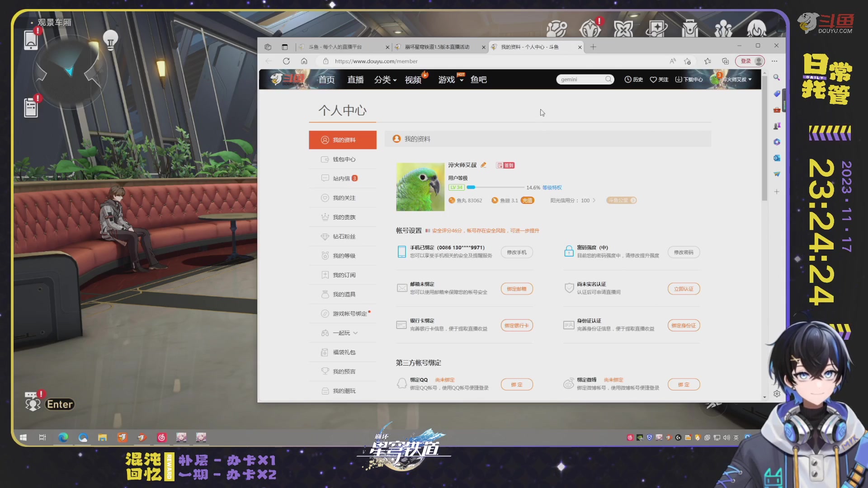Open 我的订阅 in sidebar

[x=343, y=275]
